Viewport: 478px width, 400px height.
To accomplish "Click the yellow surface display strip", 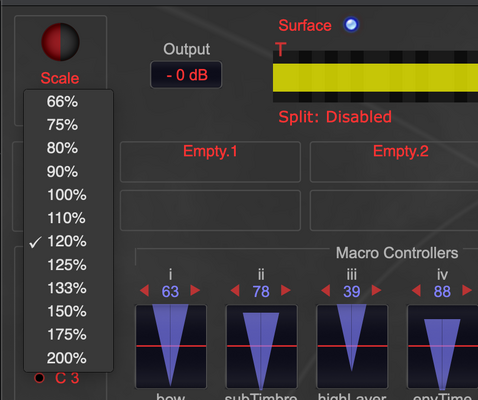I will [x=375, y=77].
